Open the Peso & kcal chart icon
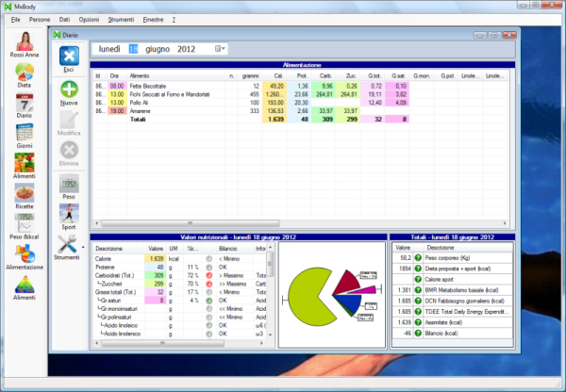The height and width of the screenshot is (392, 566). pyautogui.click(x=25, y=223)
